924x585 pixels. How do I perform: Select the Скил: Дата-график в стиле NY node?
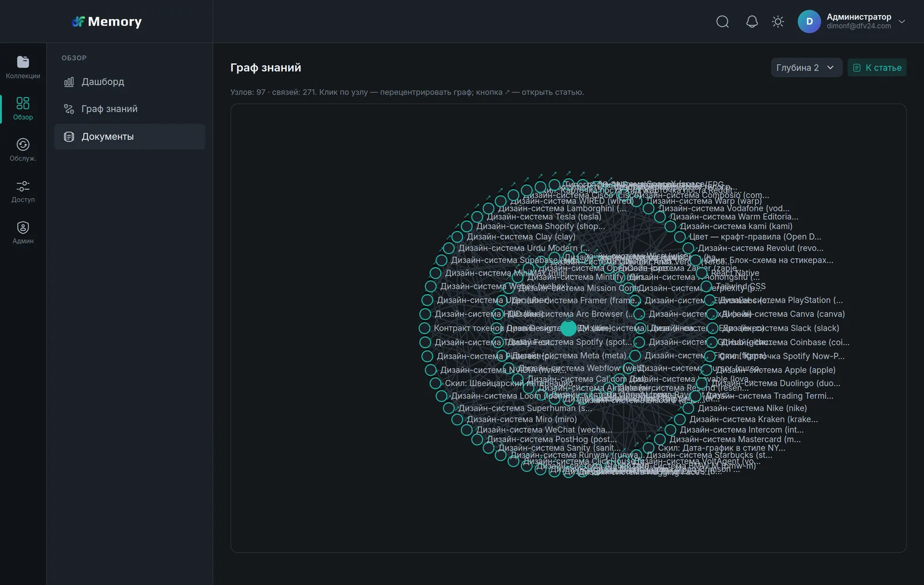(x=649, y=448)
